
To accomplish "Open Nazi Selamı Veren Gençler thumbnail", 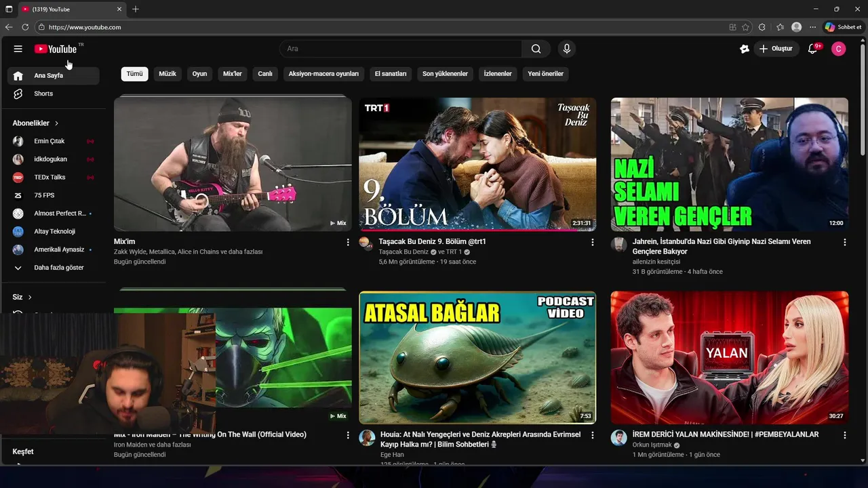I will point(729,164).
